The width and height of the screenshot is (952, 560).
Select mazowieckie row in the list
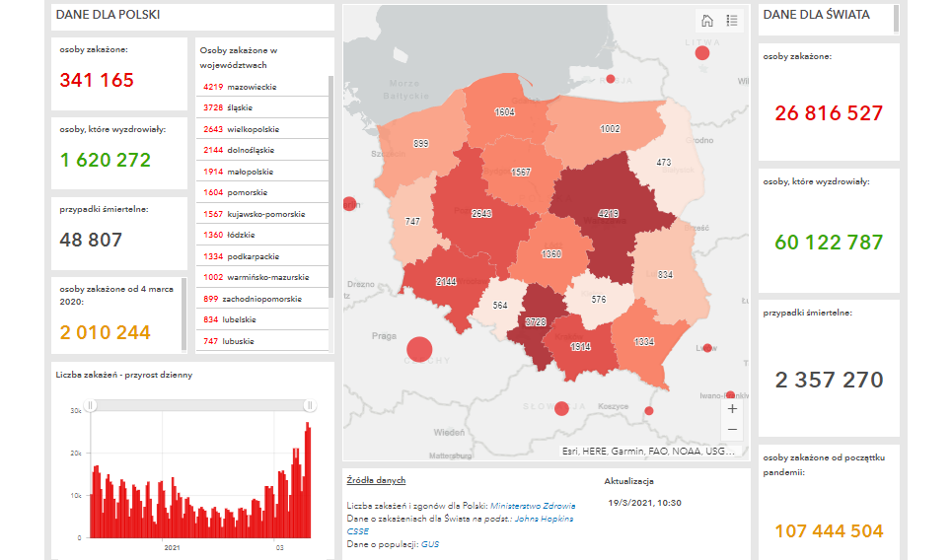click(x=262, y=87)
